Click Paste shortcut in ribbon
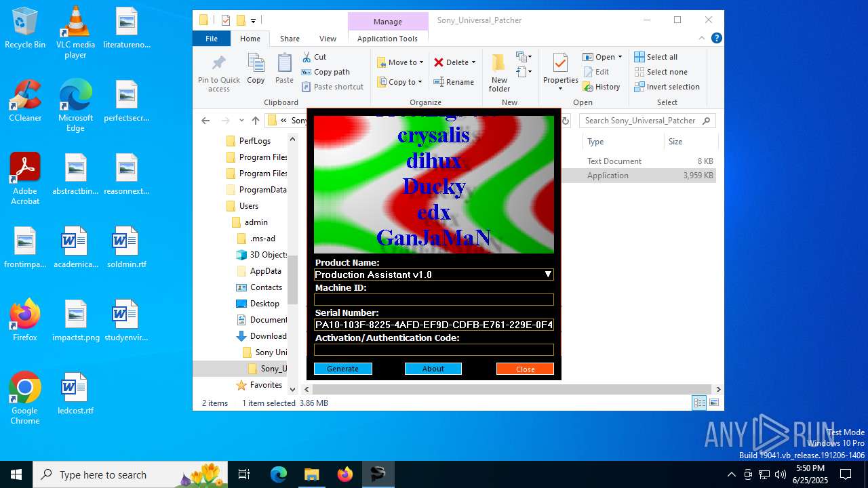Viewport: 868px width, 488px height. 333,87
